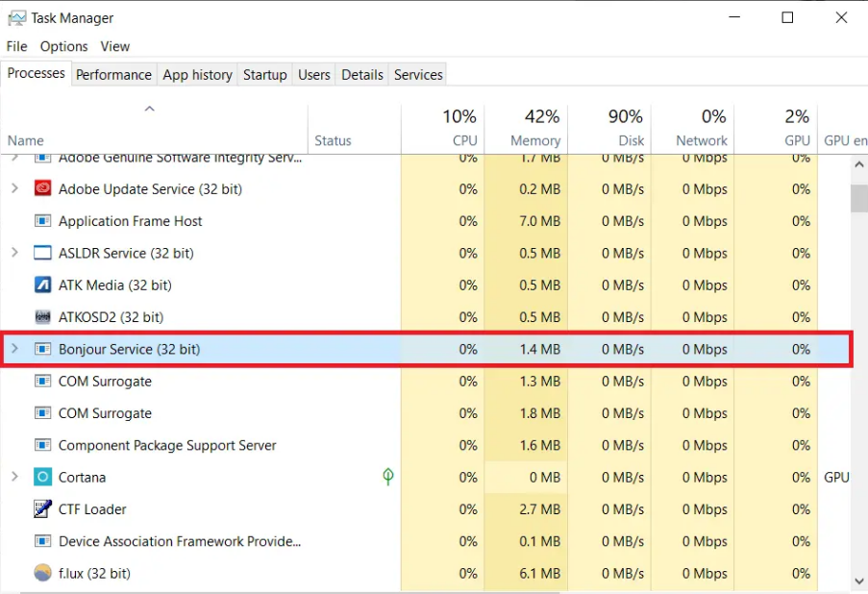This screenshot has width=868, height=594.
Task: Minimize the Task Manager window
Action: [x=734, y=17]
